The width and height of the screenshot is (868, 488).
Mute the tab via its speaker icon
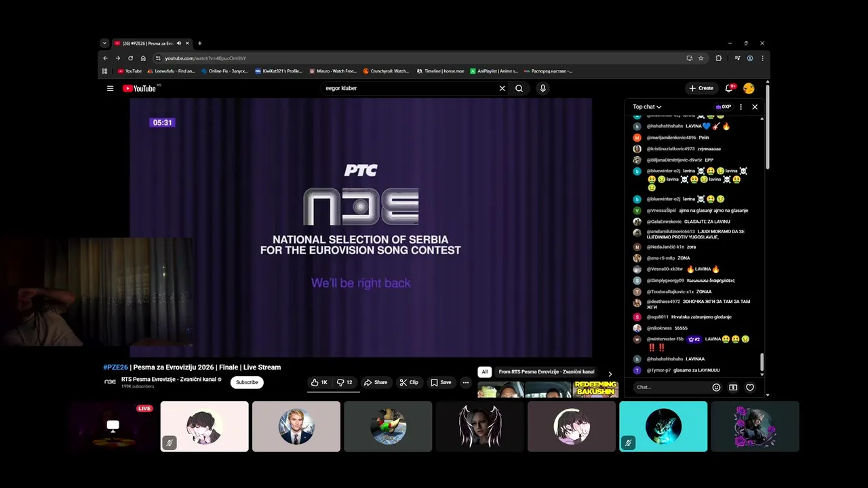click(x=178, y=43)
